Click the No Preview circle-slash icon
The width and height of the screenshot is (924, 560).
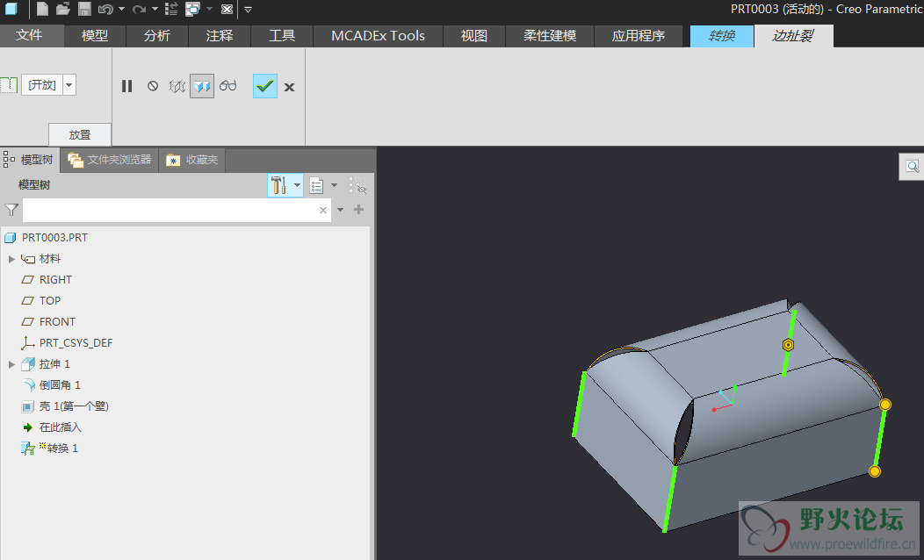point(153,86)
